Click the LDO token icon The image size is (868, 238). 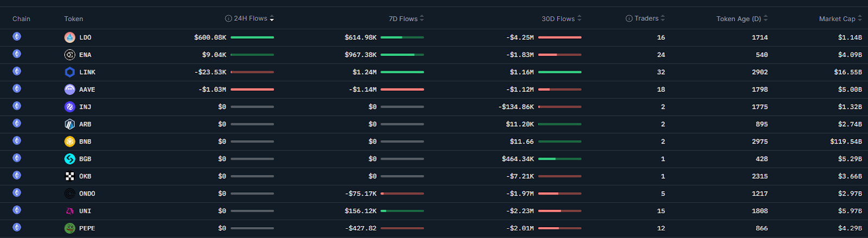[x=69, y=37]
